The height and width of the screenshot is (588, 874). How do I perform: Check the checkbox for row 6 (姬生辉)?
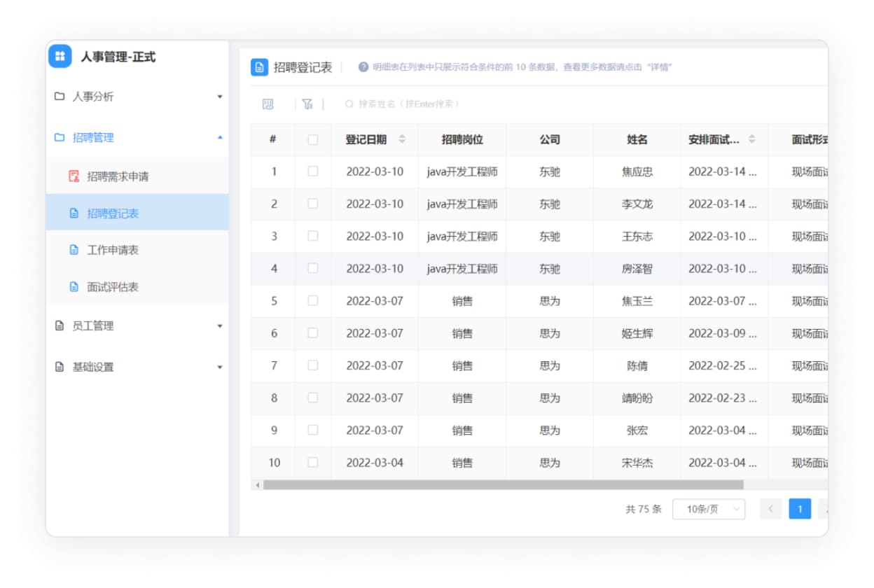click(313, 333)
